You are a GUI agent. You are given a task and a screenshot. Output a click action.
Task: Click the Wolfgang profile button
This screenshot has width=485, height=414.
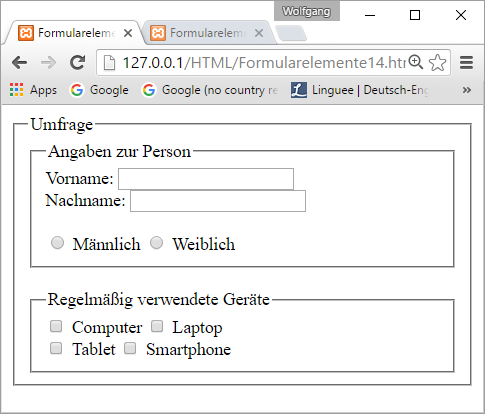click(x=307, y=11)
